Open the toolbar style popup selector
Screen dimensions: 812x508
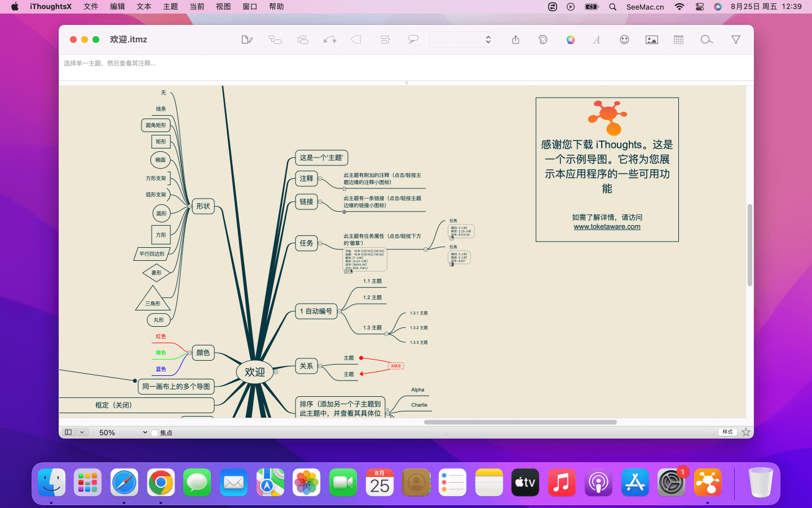[x=462, y=40]
